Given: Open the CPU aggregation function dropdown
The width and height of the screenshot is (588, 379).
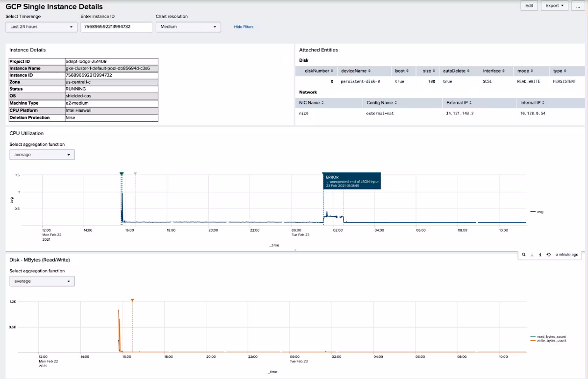Looking at the screenshot, I should point(42,154).
